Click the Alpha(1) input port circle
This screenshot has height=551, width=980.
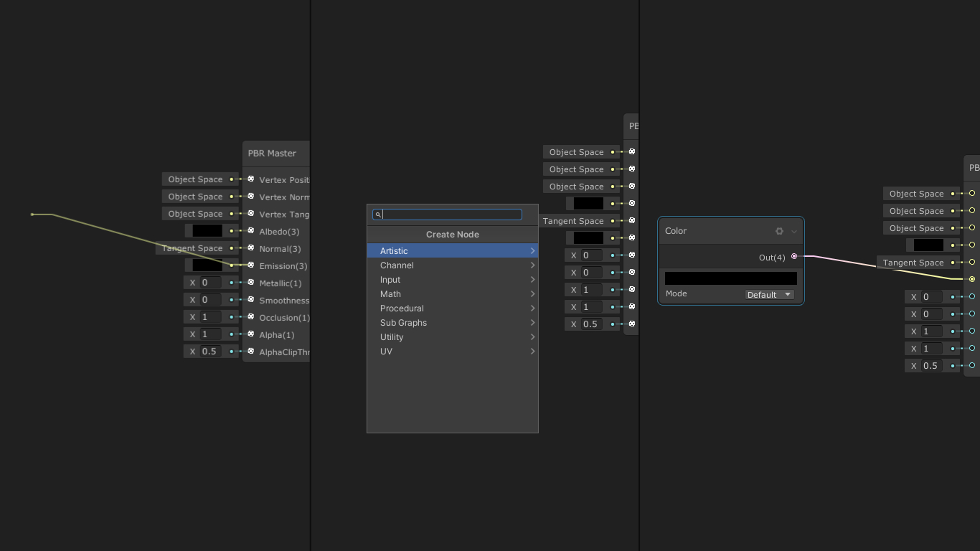(x=250, y=334)
